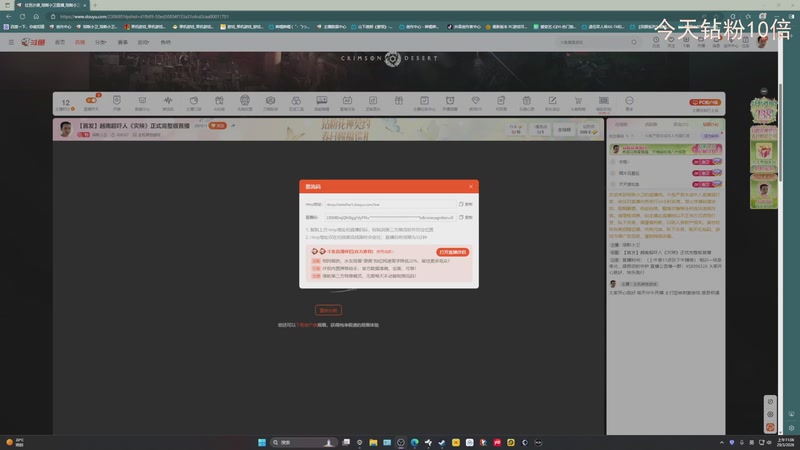Click the browser address bar URL
Screen dimensions: 800x450
click(x=144, y=16)
